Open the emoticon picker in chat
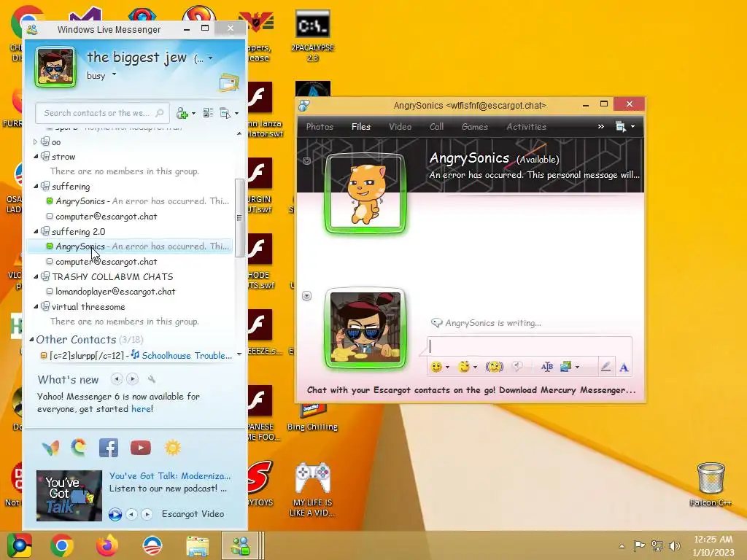Viewport: 747px width, 560px height. click(436, 367)
